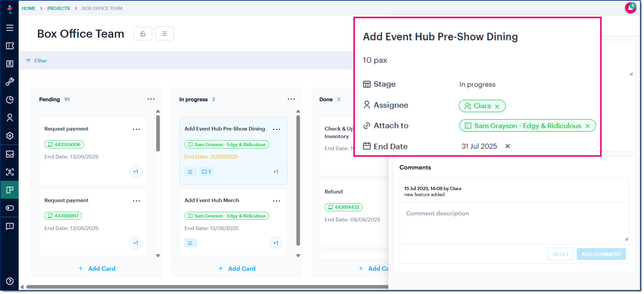Viewport: 644px width, 294px height.
Task: Open the Pending column options menu
Action: (151, 99)
